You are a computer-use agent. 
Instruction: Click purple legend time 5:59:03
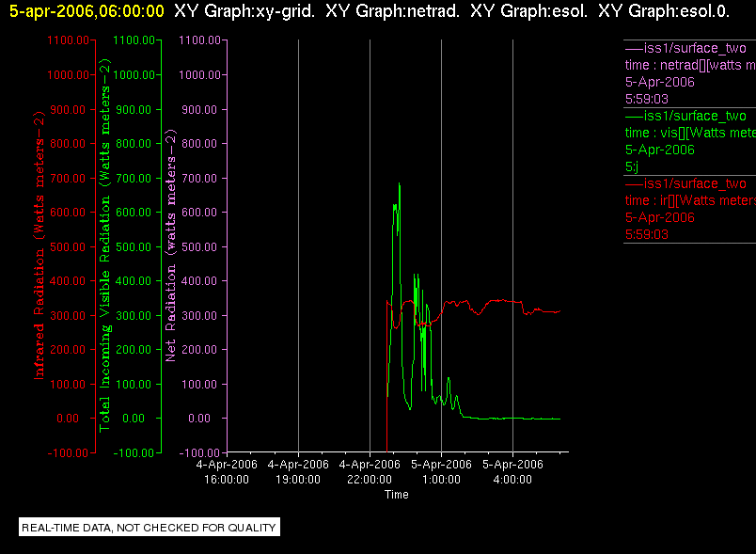(x=647, y=99)
